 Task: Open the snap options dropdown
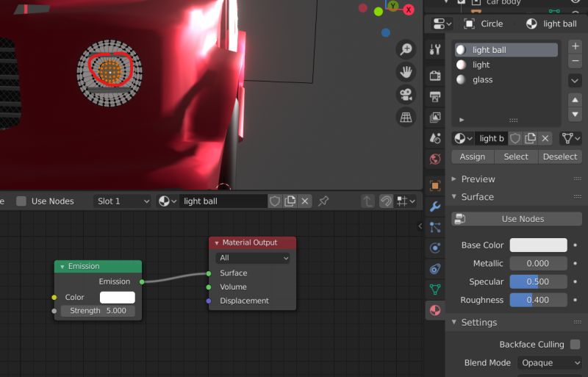[406, 201]
